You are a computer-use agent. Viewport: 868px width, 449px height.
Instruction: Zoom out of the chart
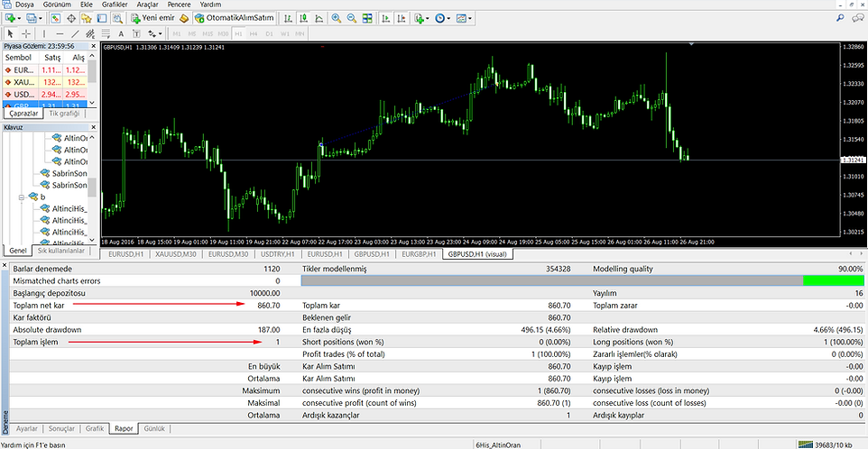pos(352,18)
